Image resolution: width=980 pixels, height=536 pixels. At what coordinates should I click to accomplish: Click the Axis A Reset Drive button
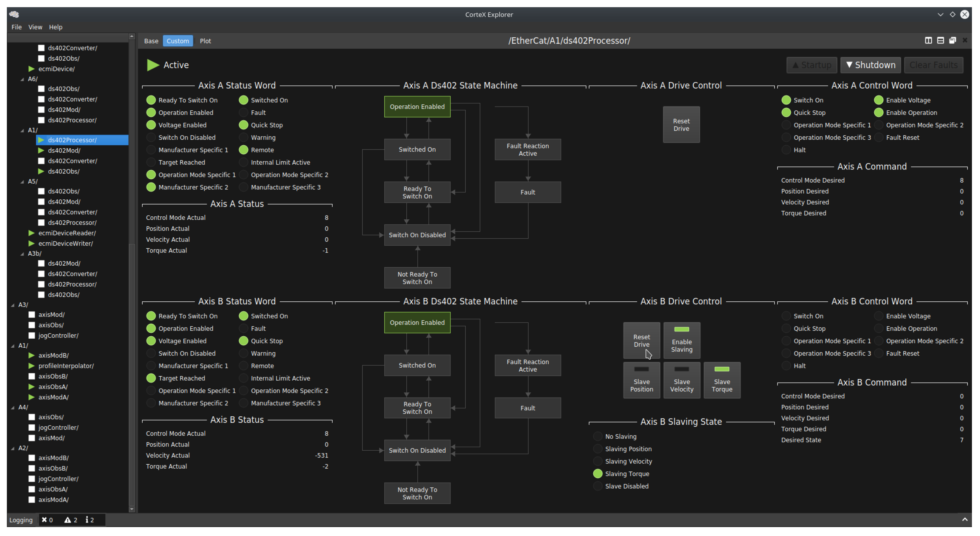681,124
